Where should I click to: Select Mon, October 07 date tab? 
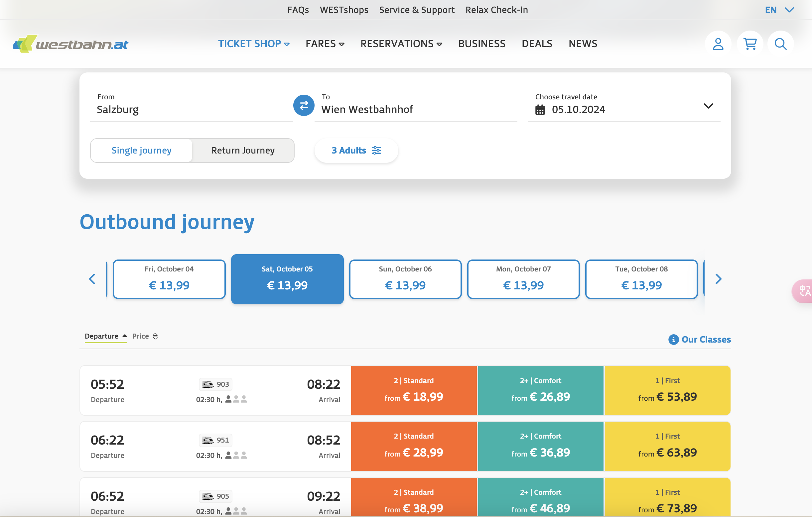pos(523,279)
